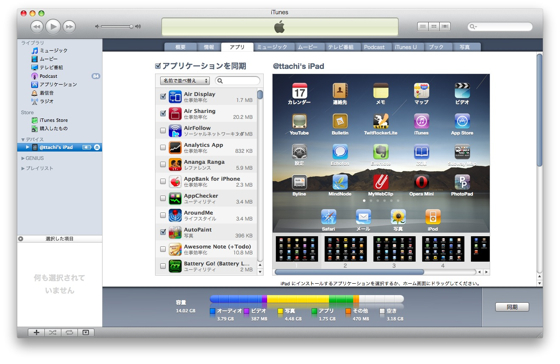This screenshot has width=560, height=364.
Task: Select home screen page 4 thumbnail
Action: click(x=443, y=249)
